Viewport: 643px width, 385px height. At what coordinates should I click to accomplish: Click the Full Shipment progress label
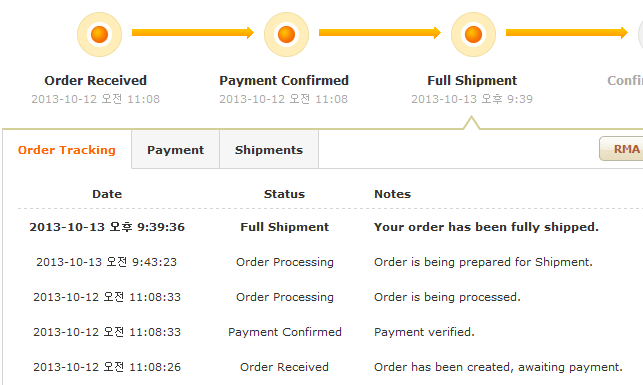coord(472,80)
